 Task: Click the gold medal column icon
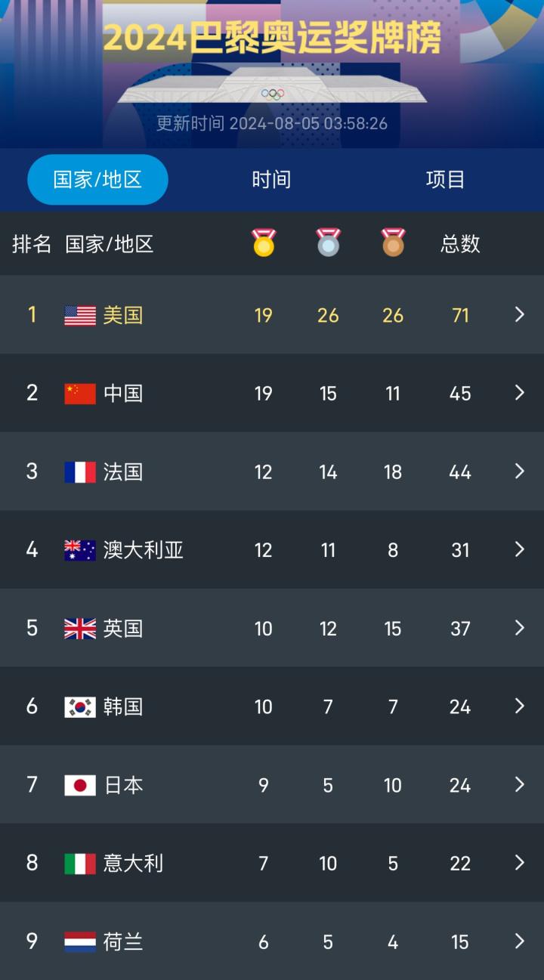coord(264,243)
